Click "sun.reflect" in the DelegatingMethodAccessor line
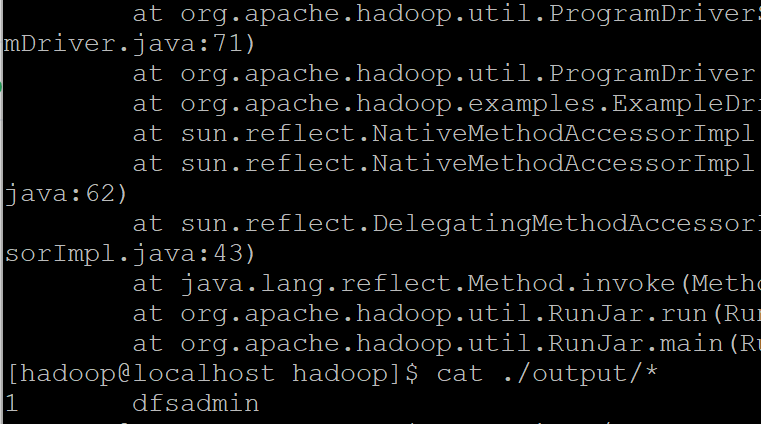 tap(268, 224)
